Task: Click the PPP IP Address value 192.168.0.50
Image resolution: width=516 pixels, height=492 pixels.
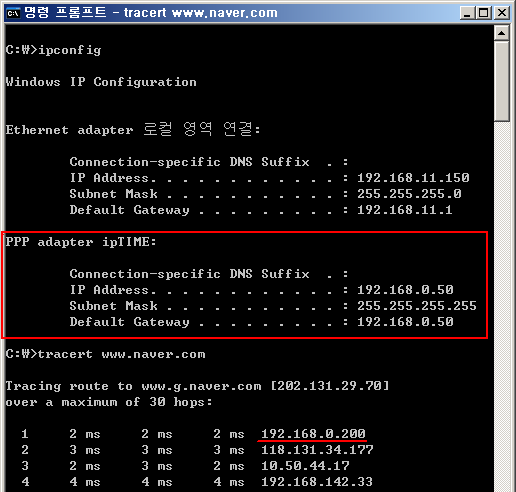Action: tap(405, 290)
